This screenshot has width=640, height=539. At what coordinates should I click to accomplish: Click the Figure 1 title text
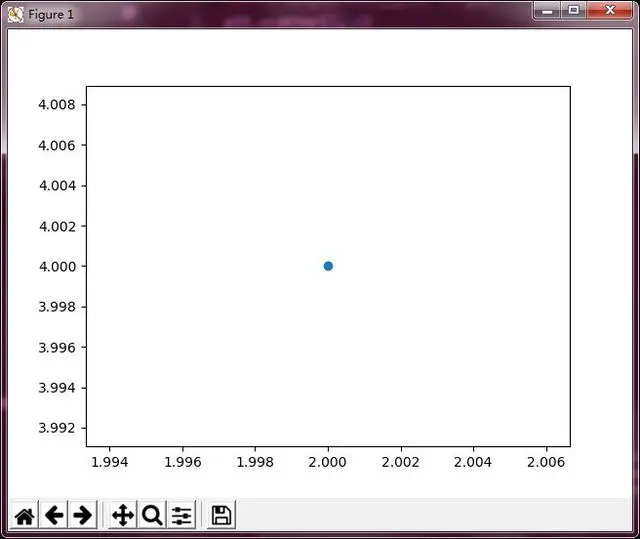pos(51,15)
